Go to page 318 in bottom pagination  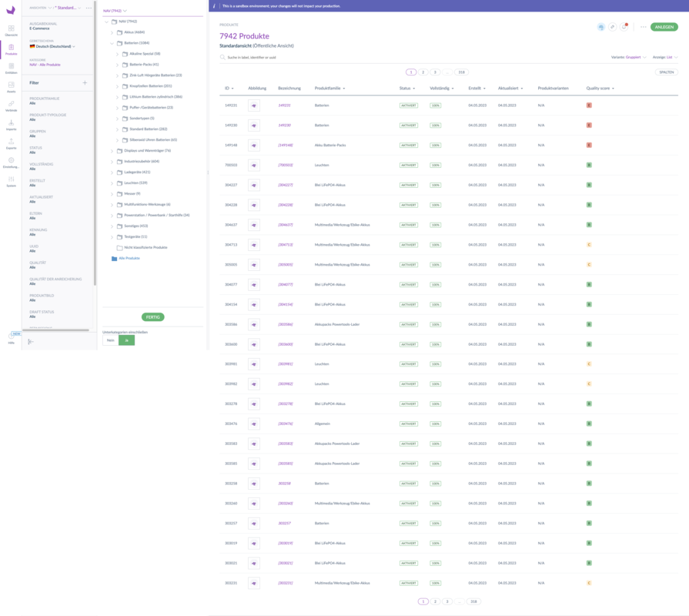coord(473,601)
